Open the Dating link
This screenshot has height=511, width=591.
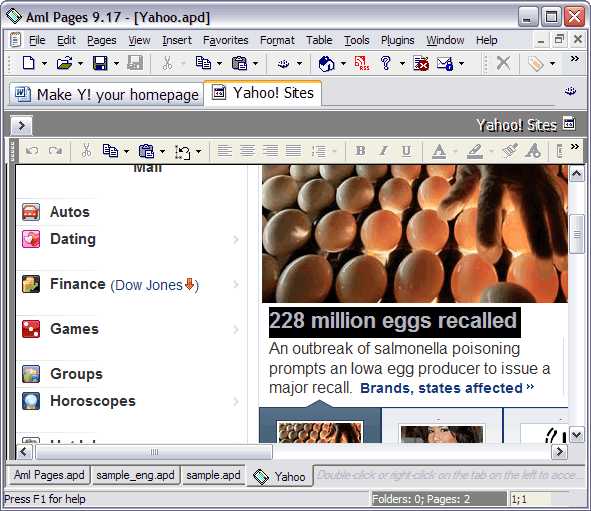[73, 239]
